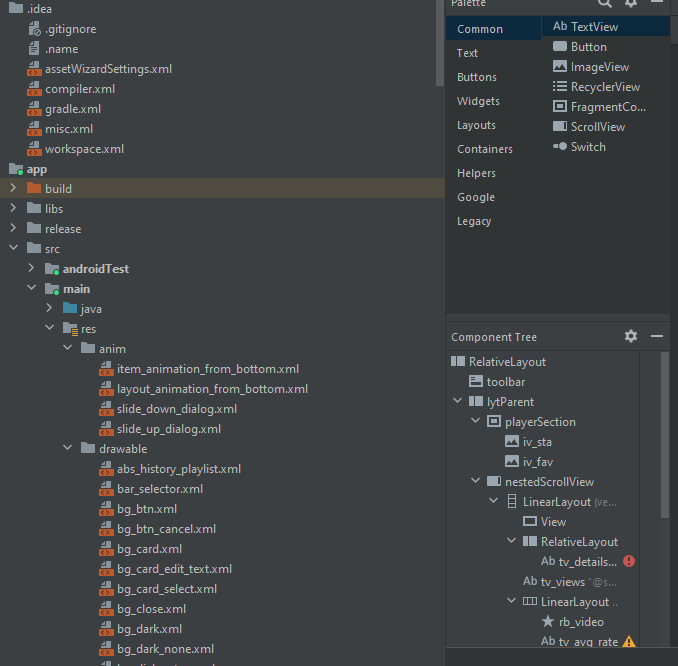Click warning icon beside tv_avg_rate
The width and height of the screenshot is (678, 666).
[629, 642]
